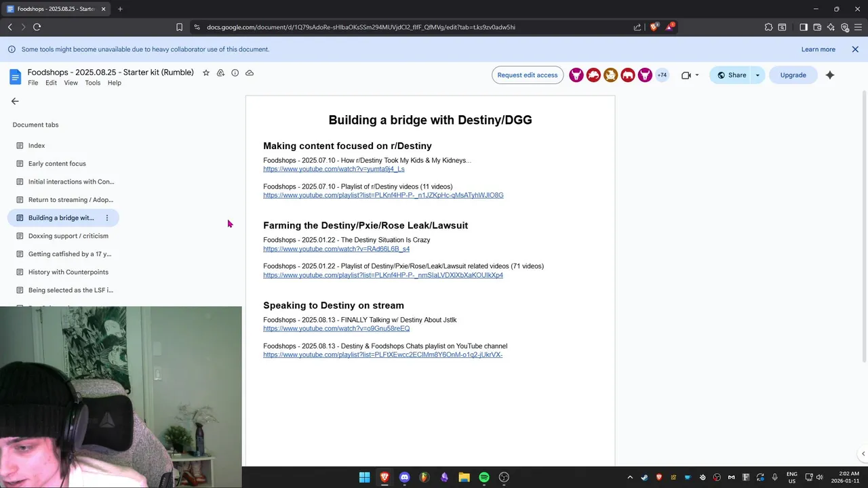
Task: Click the first collaborator avatar
Action: tap(576, 75)
